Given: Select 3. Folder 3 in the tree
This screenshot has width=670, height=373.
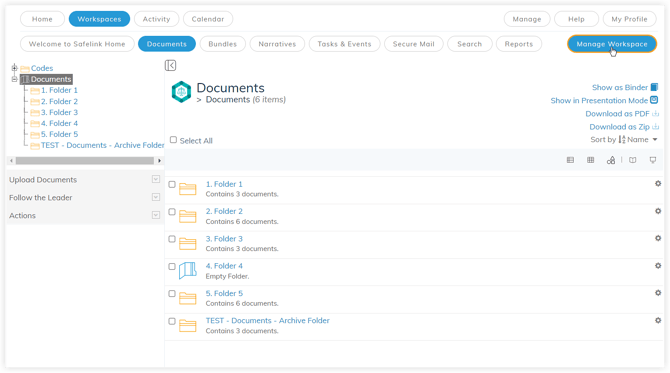Looking at the screenshot, I should point(59,112).
